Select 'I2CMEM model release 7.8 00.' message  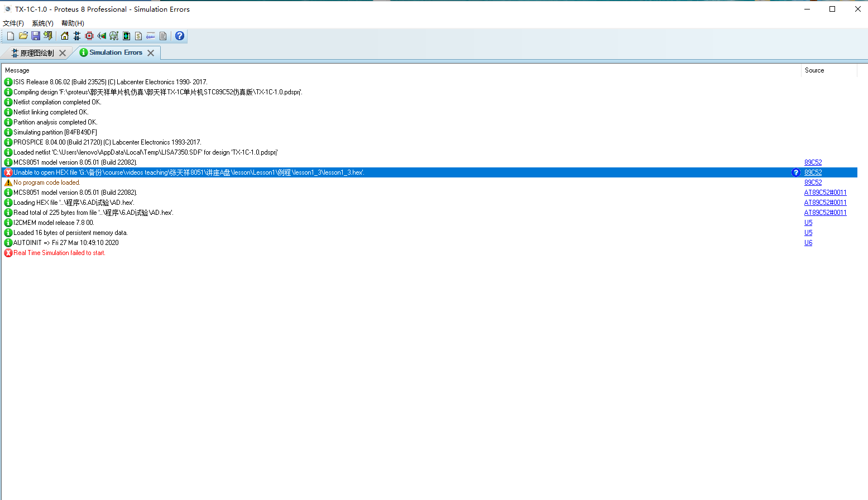tap(54, 223)
